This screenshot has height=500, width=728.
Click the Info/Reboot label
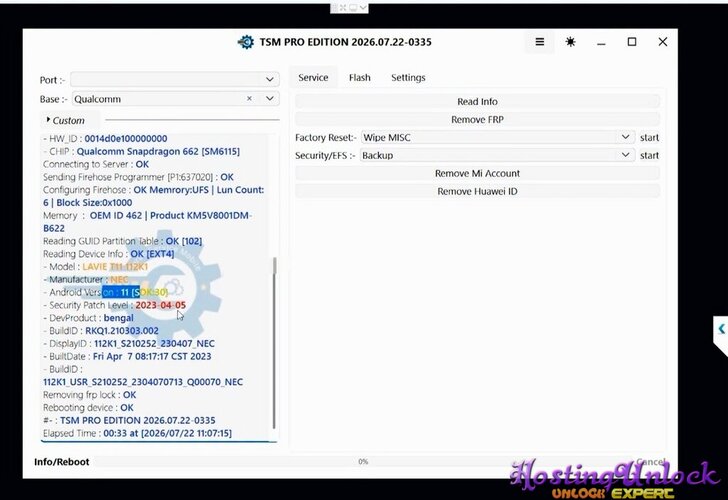coord(61,462)
